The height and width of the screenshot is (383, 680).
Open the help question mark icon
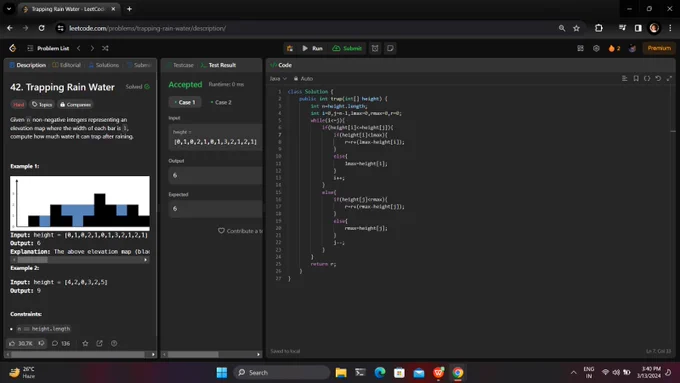tap(114, 343)
